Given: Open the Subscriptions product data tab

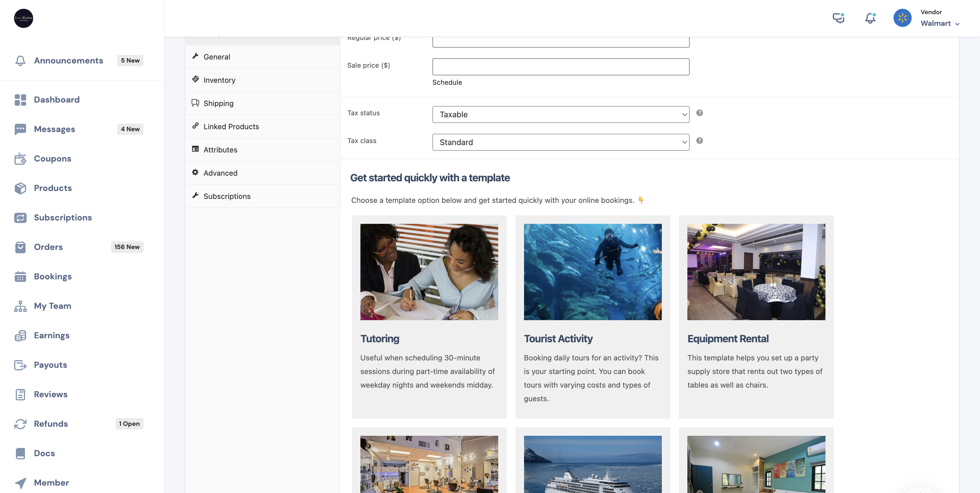Looking at the screenshot, I should point(263,196).
